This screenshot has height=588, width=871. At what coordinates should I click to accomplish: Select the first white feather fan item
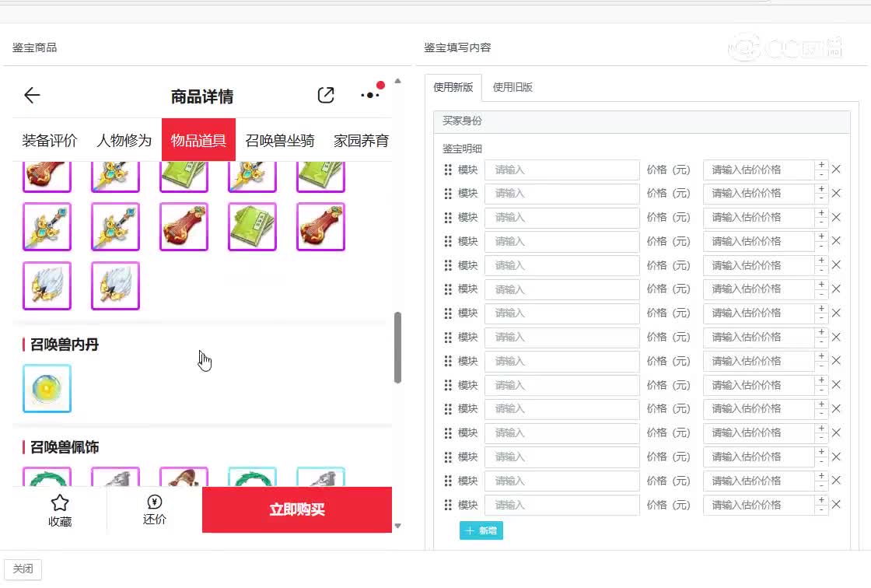point(47,285)
